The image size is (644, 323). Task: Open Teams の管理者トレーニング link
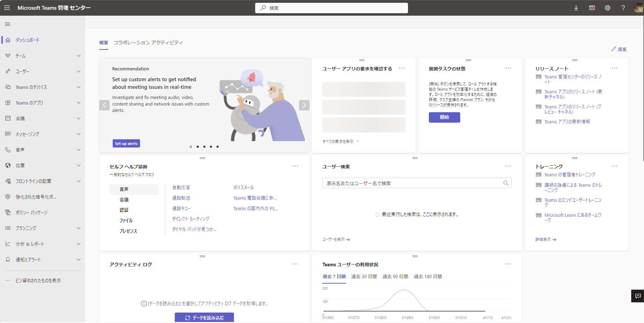(570, 175)
